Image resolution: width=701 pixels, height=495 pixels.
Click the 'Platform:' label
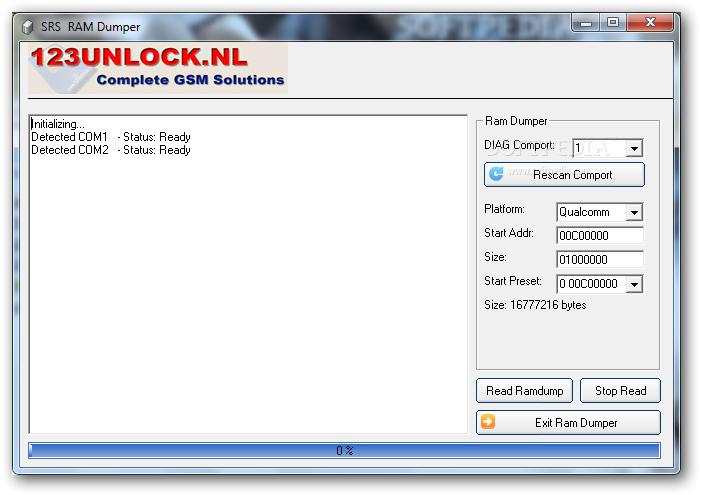504,209
